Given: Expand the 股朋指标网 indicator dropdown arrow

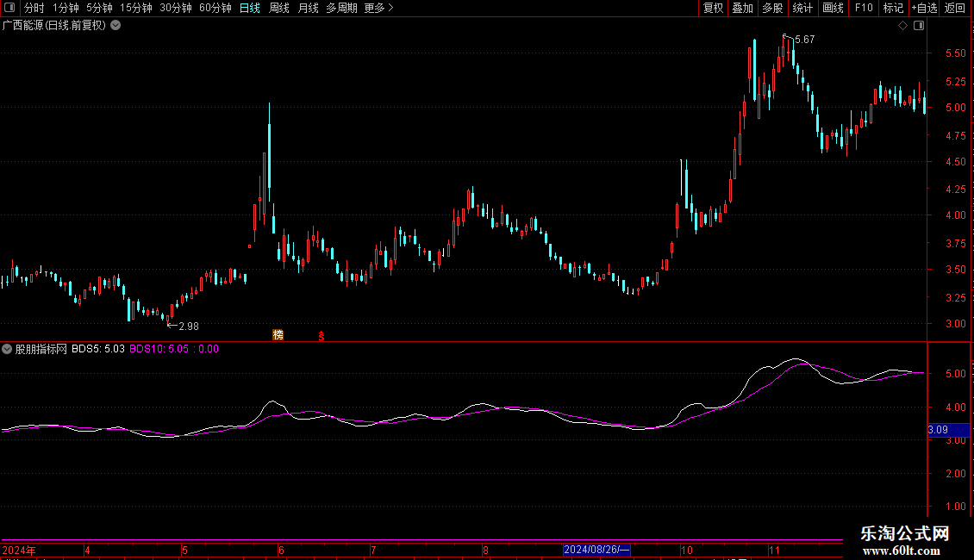Looking at the screenshot, I should (x=7, y=349).
